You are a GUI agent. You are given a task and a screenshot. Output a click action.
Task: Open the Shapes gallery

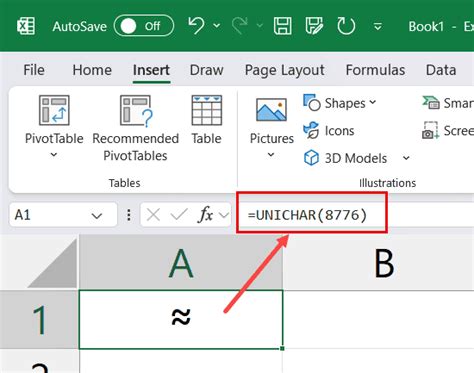point(340,103)
